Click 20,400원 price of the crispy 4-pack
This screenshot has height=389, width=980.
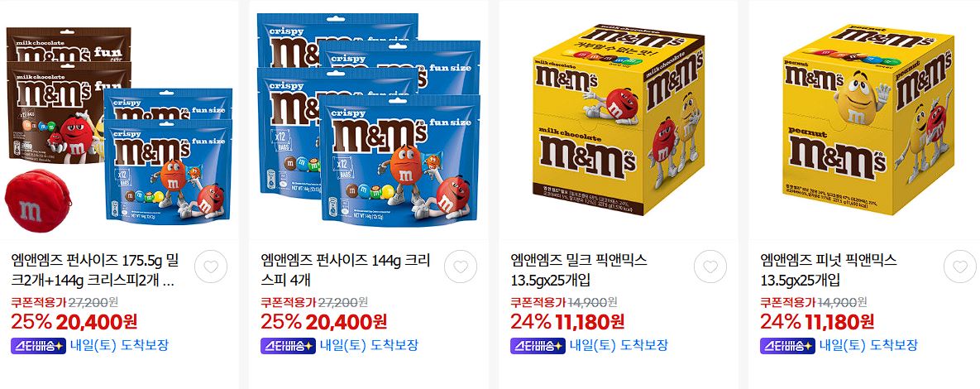tap(346, 321)
